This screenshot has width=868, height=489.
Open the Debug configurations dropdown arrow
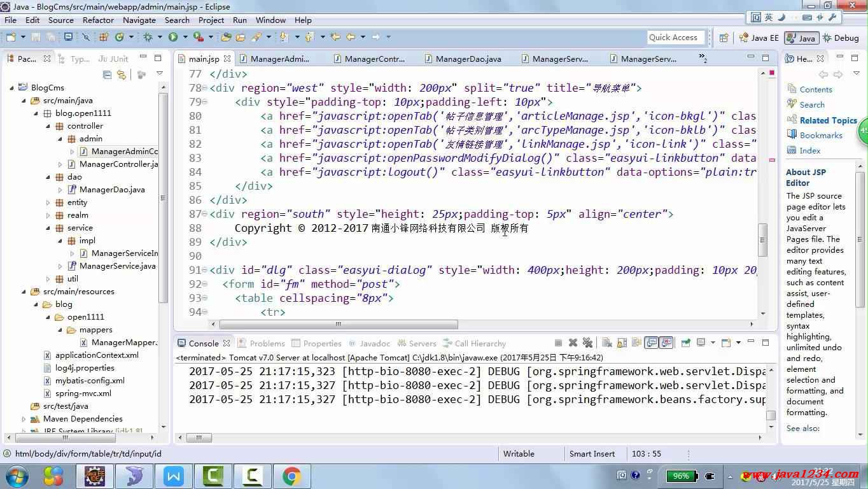coord(160,37)
